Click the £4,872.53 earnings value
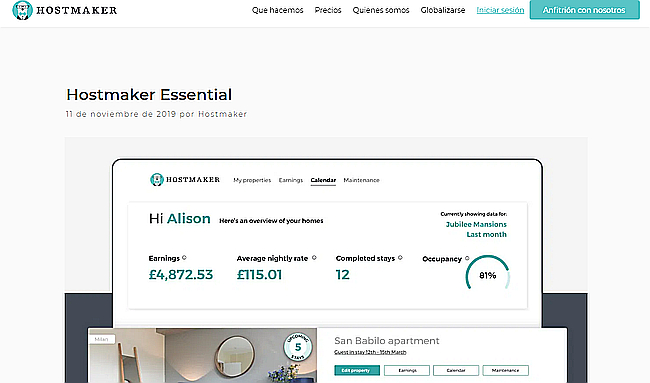650x383 pixels. coord(181,274)
